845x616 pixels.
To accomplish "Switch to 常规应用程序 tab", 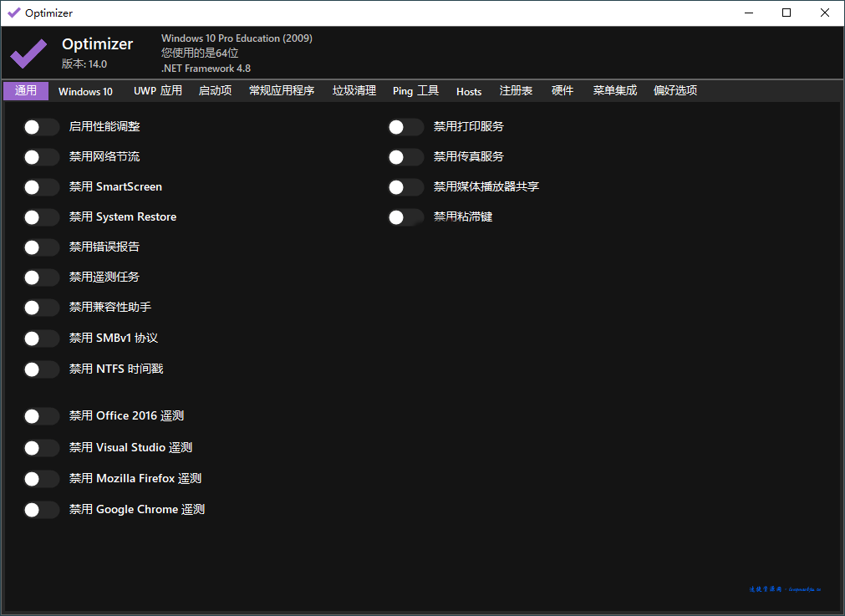I will click(x=282, y=90).
